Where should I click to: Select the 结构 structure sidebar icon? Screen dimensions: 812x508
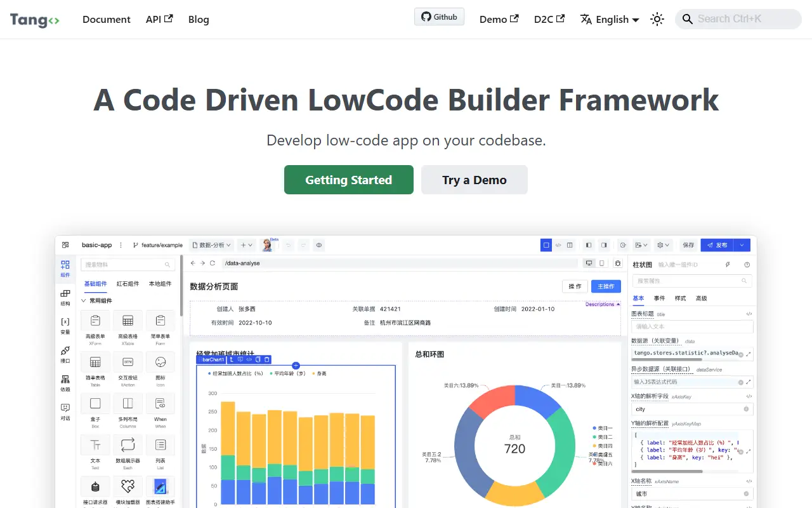[x=65, y=298]
